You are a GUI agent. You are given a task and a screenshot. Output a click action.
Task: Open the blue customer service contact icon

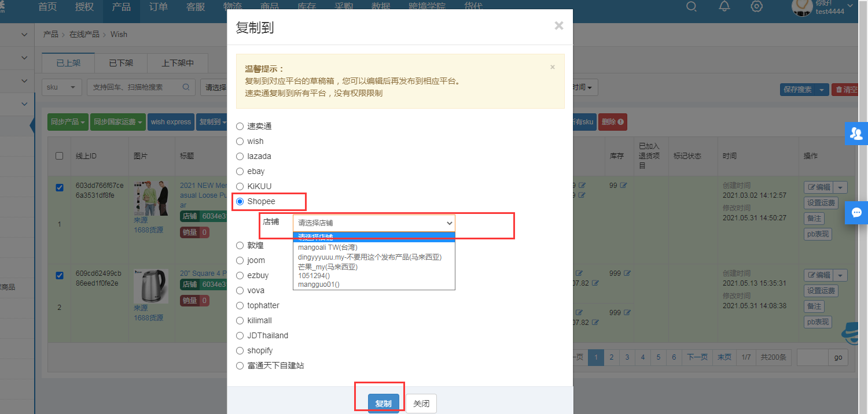pyautogui.click(x=856, y=134)
